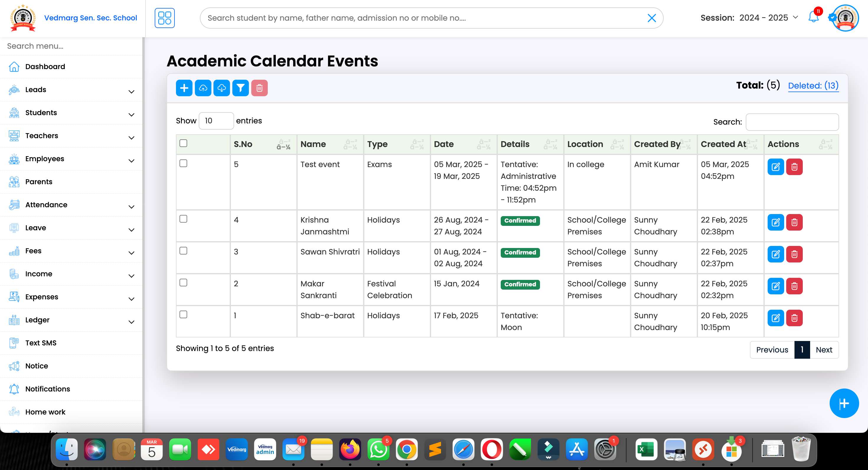Tick the checkbox for Sawan Shivratri row

pos(183,251)
